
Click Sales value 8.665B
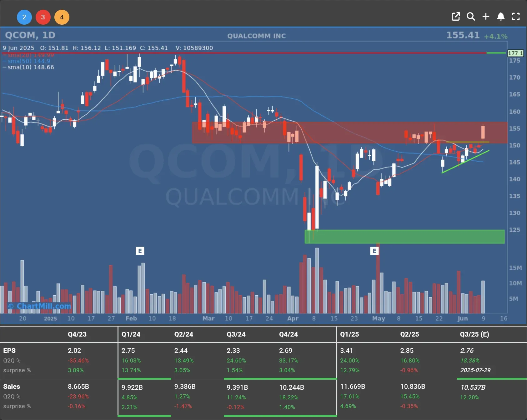tap(78, 387)
